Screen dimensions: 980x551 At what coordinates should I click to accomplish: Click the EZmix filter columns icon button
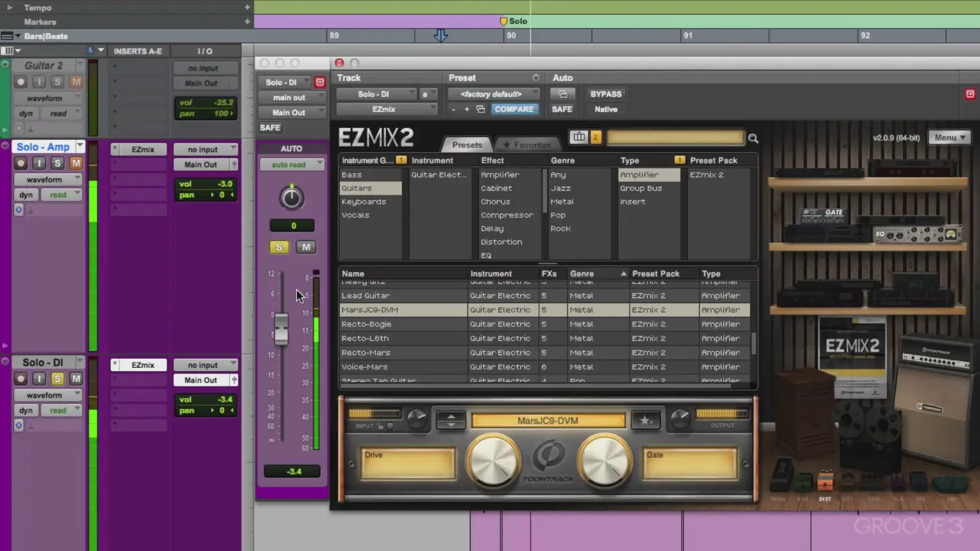(x=579, y=137)
